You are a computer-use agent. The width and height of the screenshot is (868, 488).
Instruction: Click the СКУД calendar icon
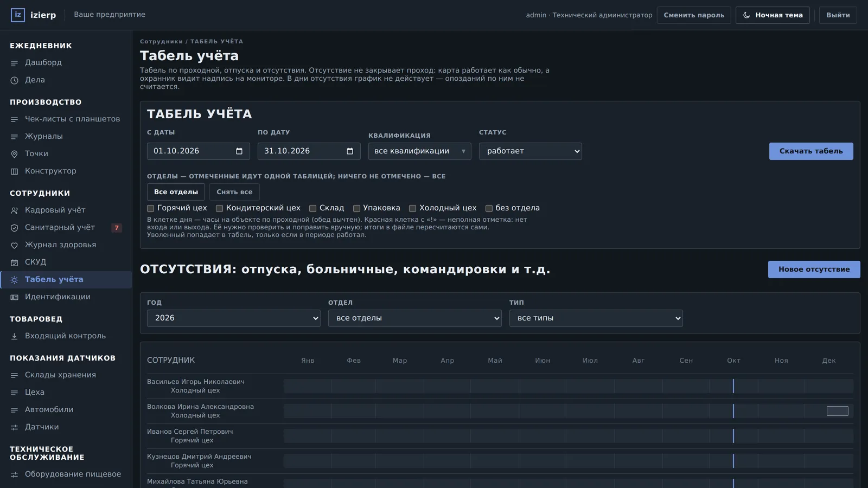[15, 262]
